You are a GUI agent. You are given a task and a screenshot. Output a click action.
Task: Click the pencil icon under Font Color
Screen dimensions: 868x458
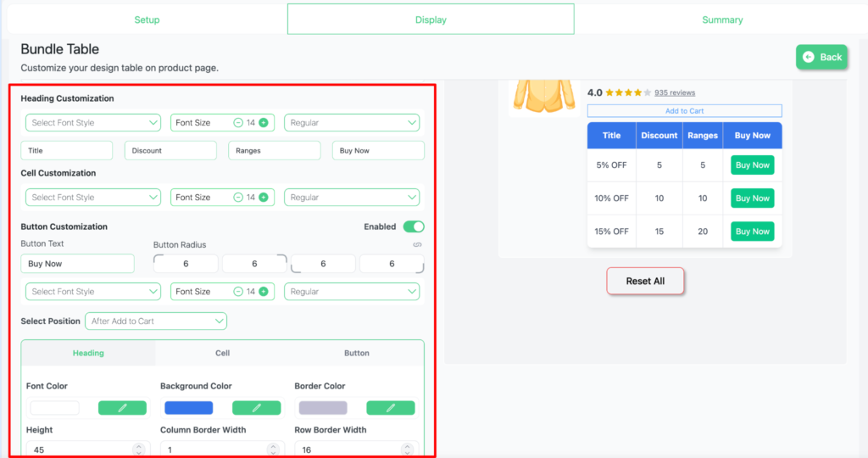122,408
